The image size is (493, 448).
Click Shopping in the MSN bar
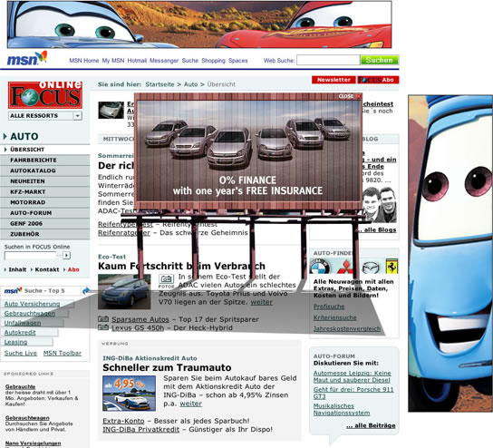(x=214, y=61)
